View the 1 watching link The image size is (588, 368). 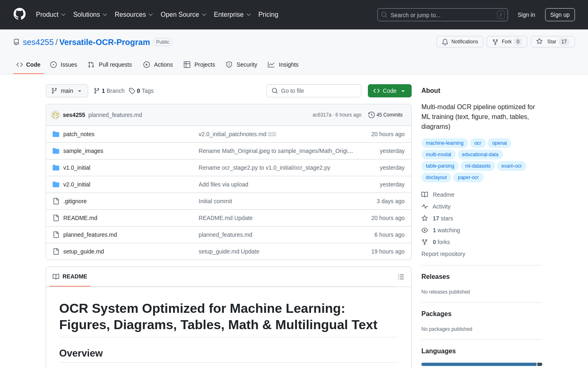pyautogui.click(x=441, y=230)
